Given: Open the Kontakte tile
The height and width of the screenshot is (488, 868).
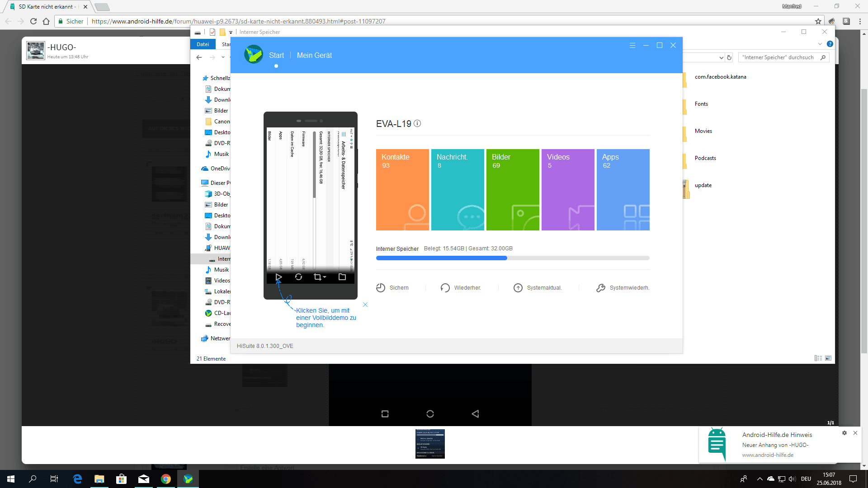Looking at the screenshot, I should coord(402,190).
